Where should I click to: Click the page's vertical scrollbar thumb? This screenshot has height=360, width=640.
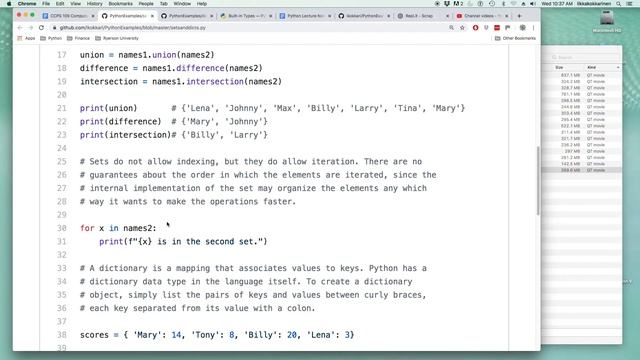[x=538, y=180]
